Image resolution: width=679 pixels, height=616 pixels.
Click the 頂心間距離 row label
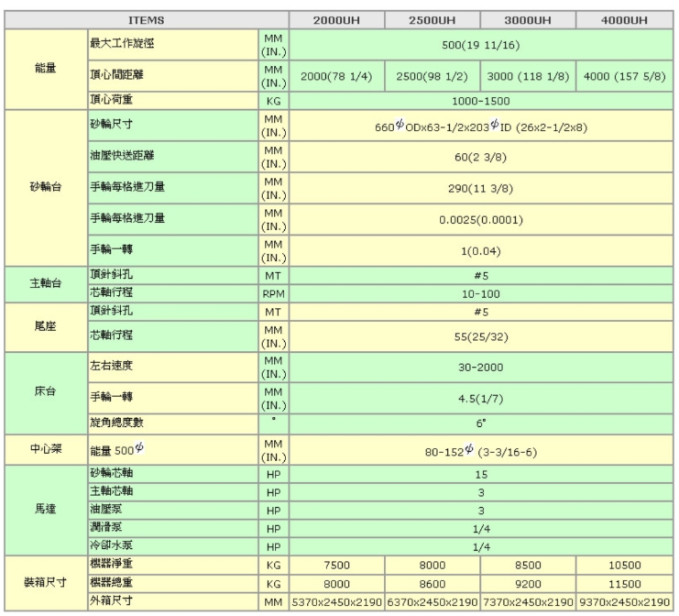click(116, 74)
